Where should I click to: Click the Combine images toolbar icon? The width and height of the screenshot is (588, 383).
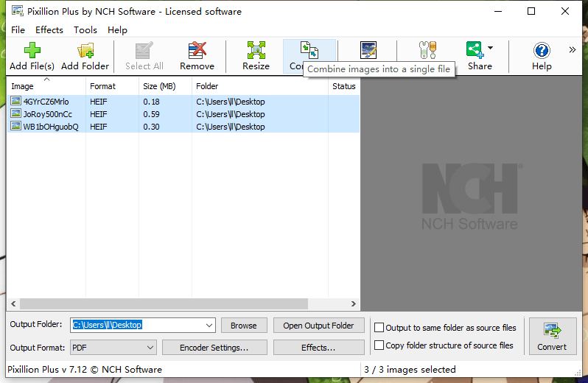309,50
